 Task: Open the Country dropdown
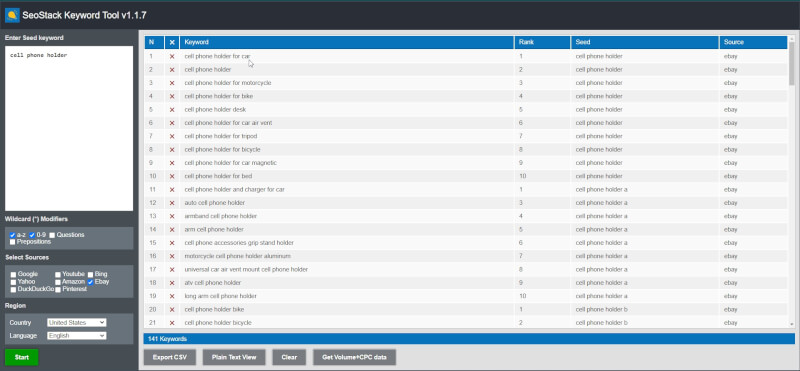pyautogui.click(x=77, y=323)
